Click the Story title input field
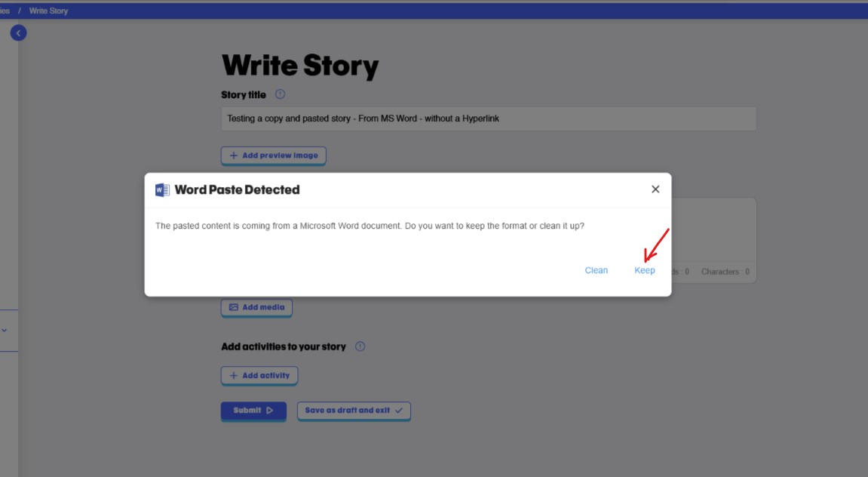868x477 pixels. click(x=489, y=118)
